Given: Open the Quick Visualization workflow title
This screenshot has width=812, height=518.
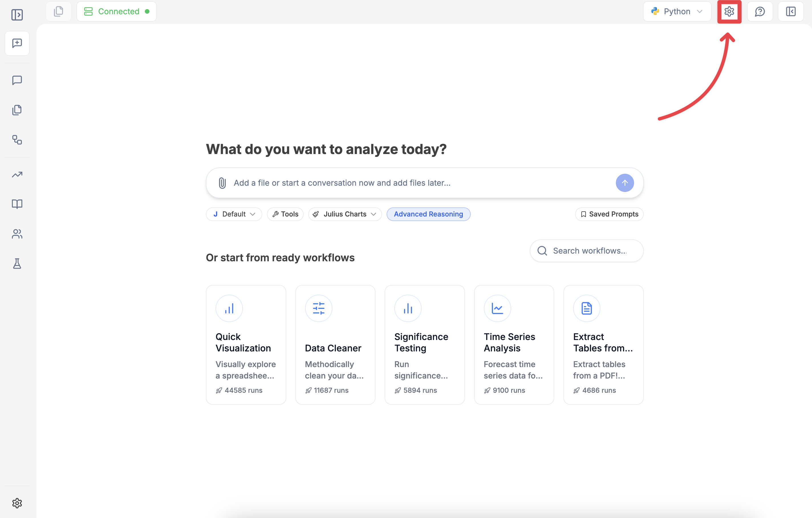Looking at the screenshot, I should tap(243, 342).
